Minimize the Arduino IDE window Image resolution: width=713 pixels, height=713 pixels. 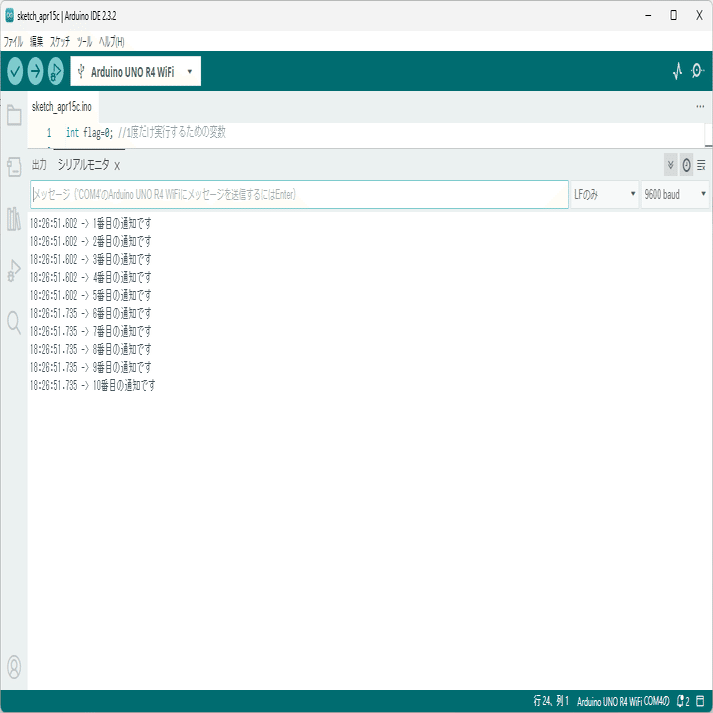pos(648,15)
